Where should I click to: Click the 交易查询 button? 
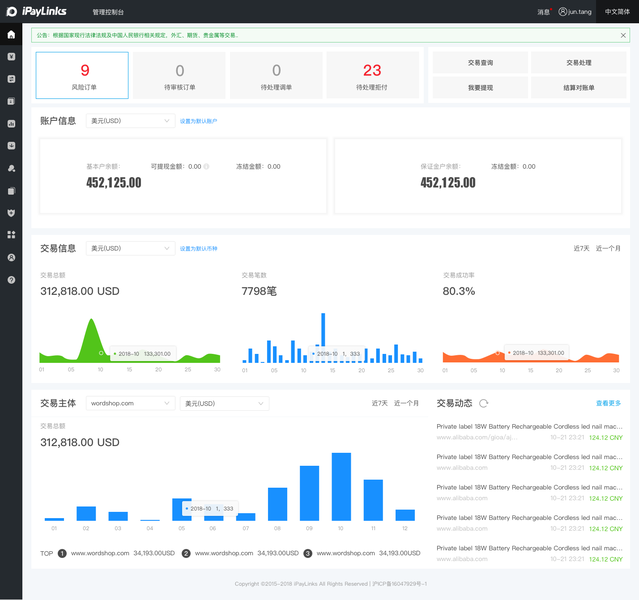(x=480, y=63)
